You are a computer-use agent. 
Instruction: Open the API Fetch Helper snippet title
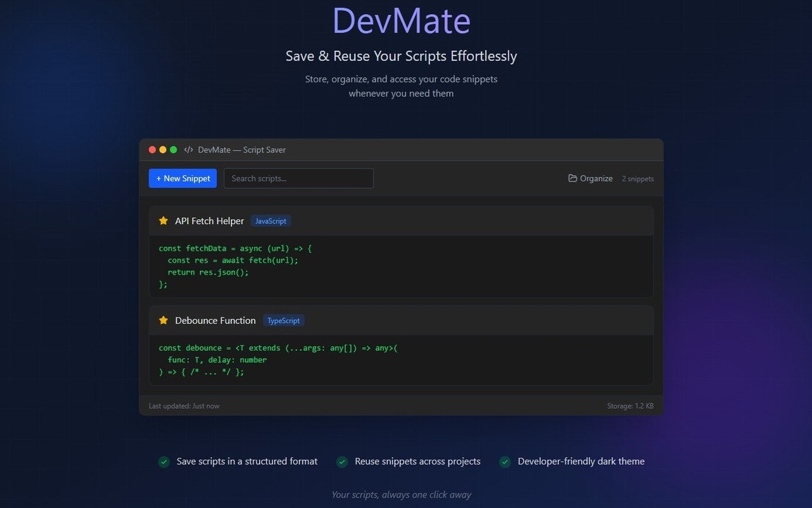(209, 220)
